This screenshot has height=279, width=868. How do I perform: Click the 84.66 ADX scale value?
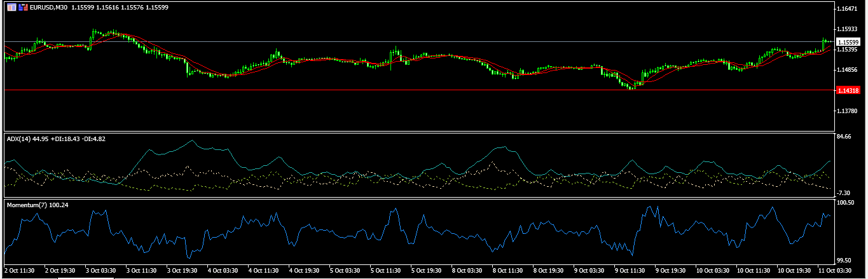tap(846, 137)
